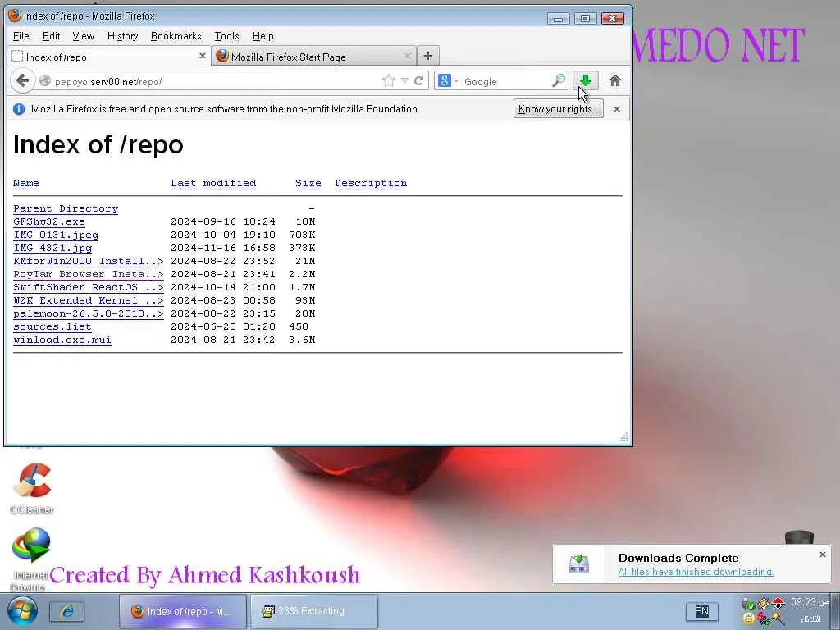Image resolution: width=840 pixels, height=630 pixels.
Task: Click the Downloads Complete notification icon
Action: click(578, 564)
